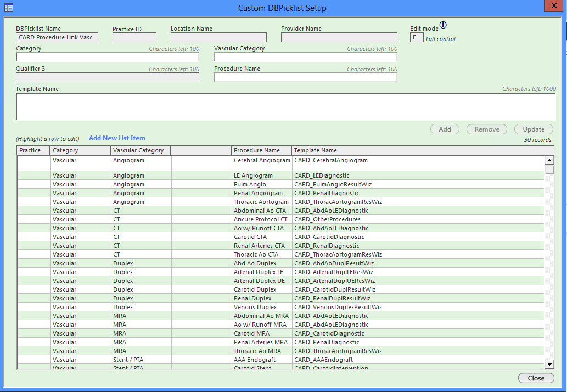The width and height of the screenshot is (567, 392).
Task: Click the CARD_CarotidDuplResultWiz template cell
Action: coord(418,289)
